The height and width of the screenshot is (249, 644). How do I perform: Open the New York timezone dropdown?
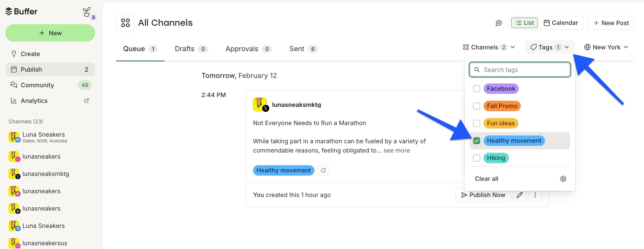coord(606,47)
